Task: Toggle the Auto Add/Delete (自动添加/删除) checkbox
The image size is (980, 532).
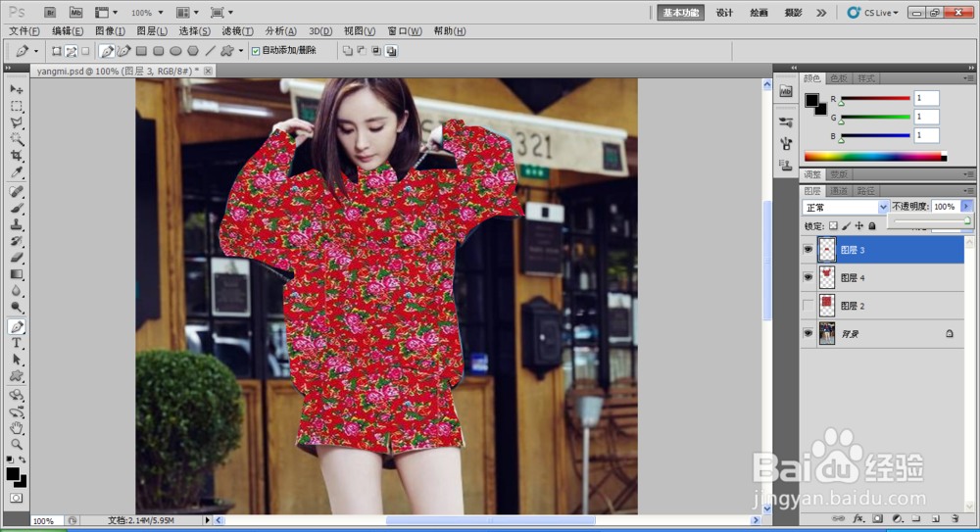Action: tap(256, 51)
